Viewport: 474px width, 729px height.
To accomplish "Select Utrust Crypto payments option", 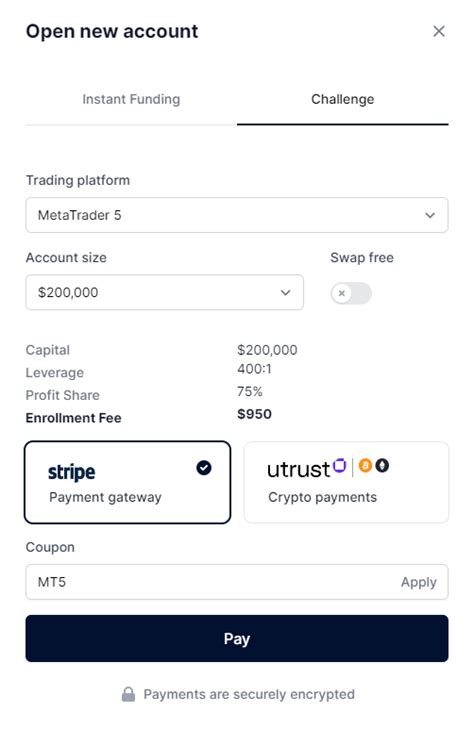I will [x=346, y=482].
